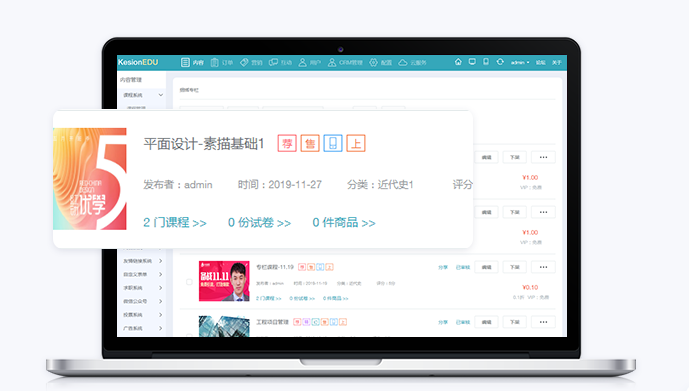Click 2 门课程 >> in the enlarged card

(174, 223)
